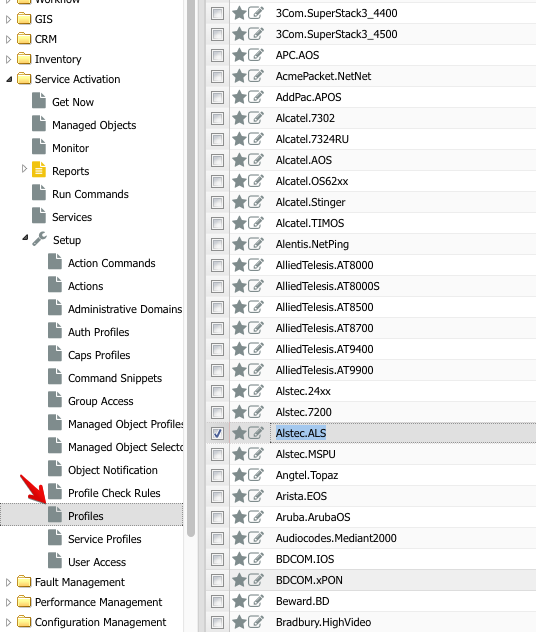
Task: Expand Configuration Management folder
Action: click(8, 622)
